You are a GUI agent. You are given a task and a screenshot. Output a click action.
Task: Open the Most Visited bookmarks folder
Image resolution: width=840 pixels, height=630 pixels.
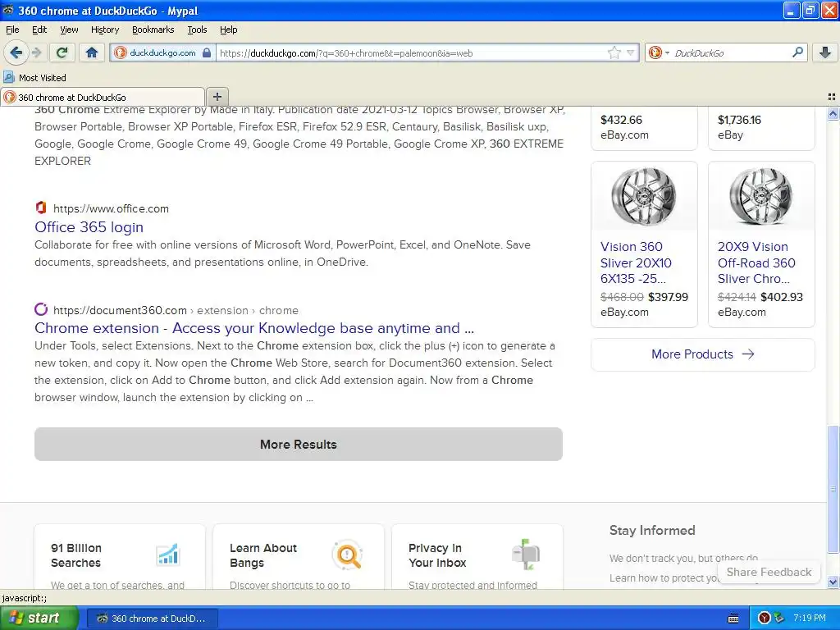coord(34,78)
